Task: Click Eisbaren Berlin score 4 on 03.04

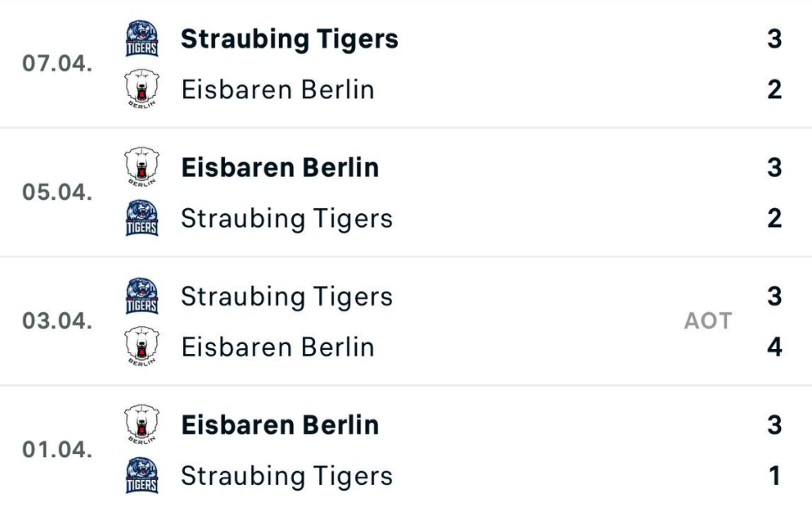Action: tap(774, 347)
